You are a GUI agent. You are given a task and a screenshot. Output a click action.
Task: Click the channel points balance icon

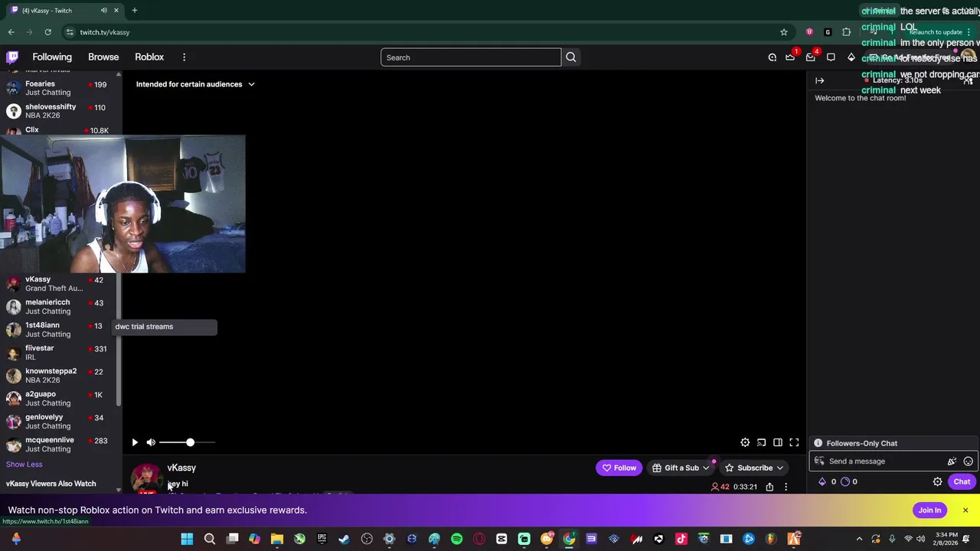pyautogui.click(x=846, y=482)
